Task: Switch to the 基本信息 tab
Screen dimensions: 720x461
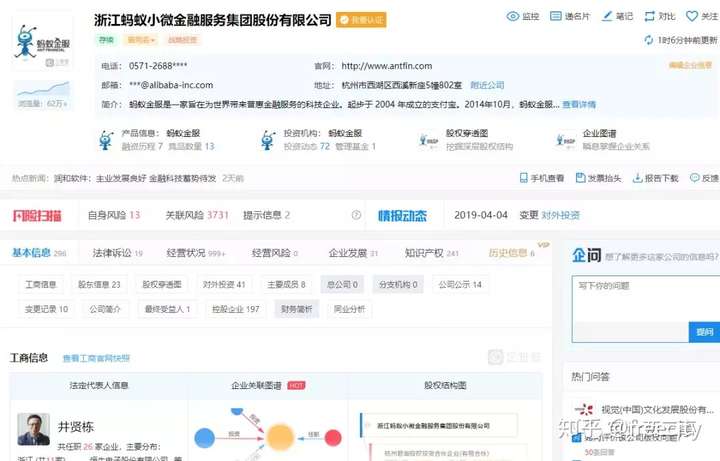Action: click(39, 253)
